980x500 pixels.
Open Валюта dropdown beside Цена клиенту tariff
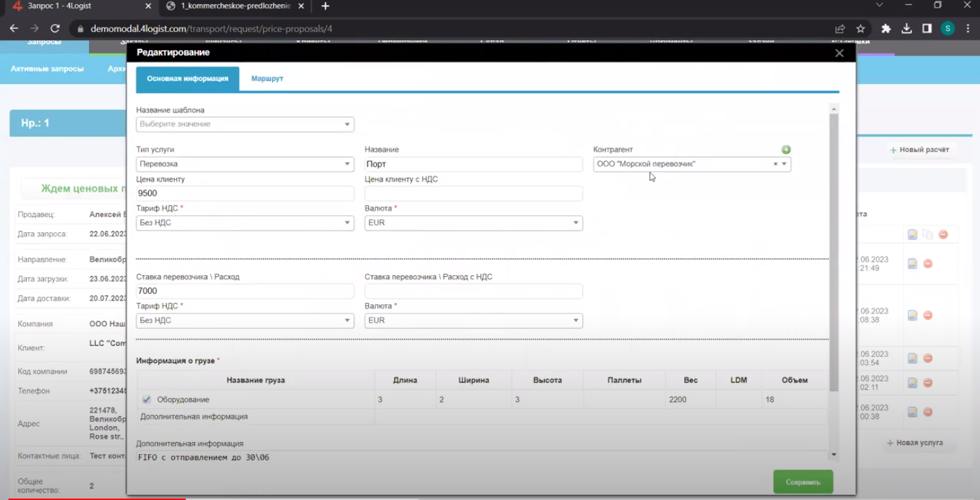(x=473, y=222)
